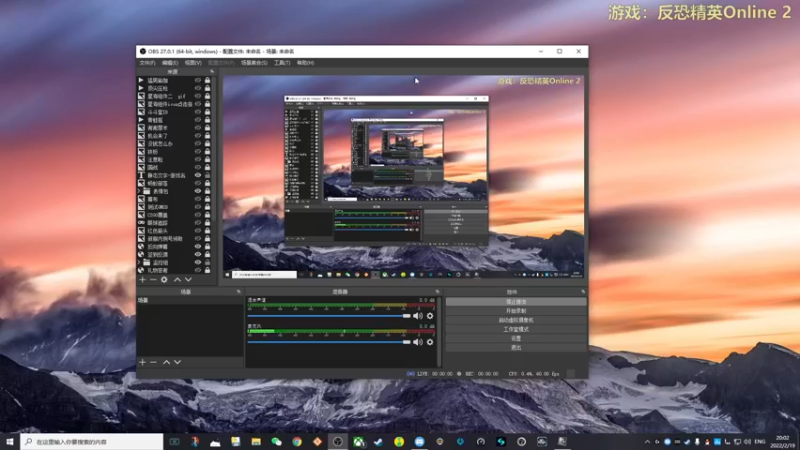Enable 工作室模式 button

[516, 329]
